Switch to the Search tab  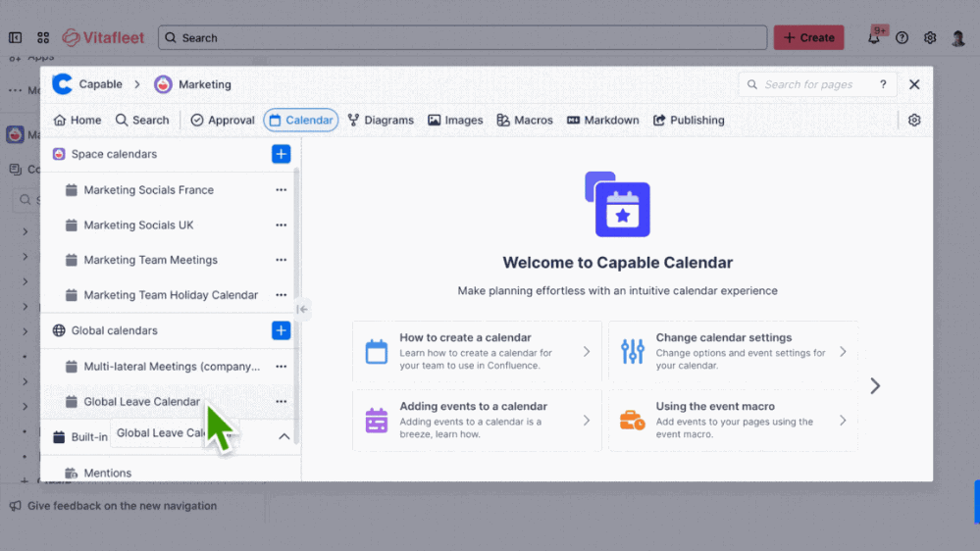tap(142, 120)
